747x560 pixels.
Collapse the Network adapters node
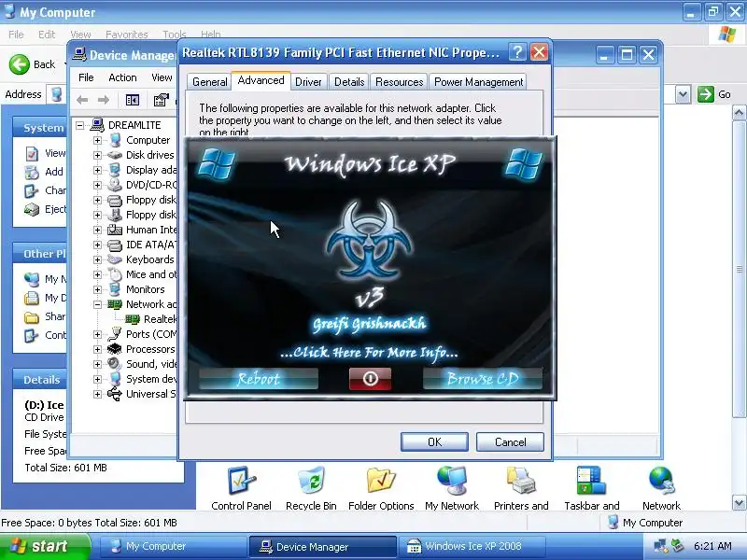coord(97,304)
